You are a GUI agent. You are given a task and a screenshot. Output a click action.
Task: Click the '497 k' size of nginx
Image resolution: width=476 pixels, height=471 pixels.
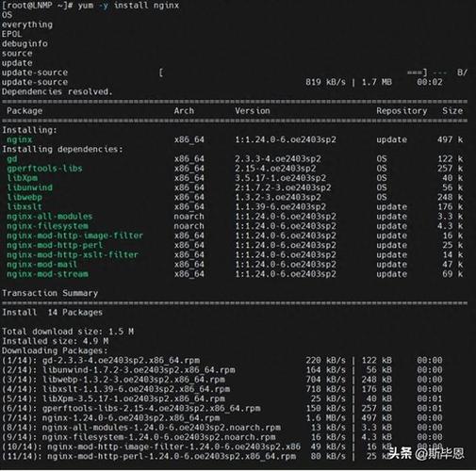pyautogui.click(x=450, y=139)
